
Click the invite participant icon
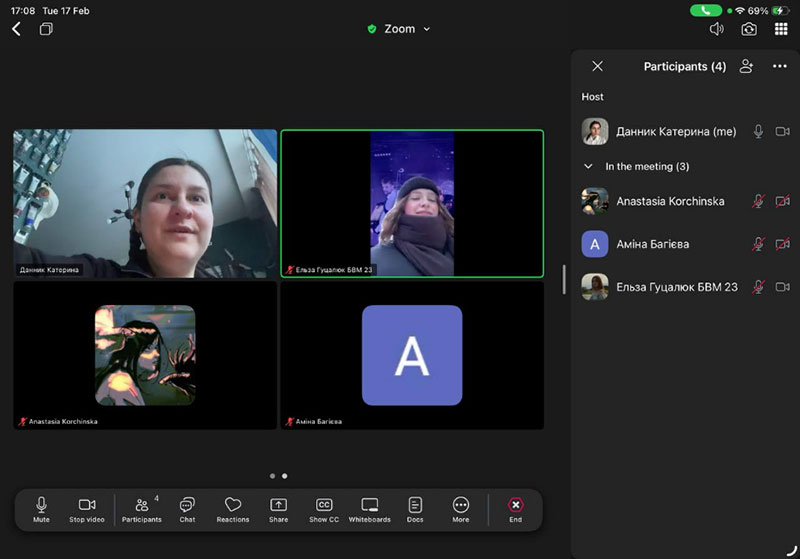[746, 67]
